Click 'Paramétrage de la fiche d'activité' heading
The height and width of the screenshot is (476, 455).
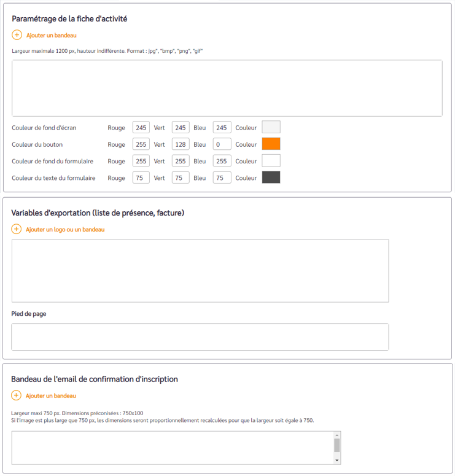click(x=69, y=19)
